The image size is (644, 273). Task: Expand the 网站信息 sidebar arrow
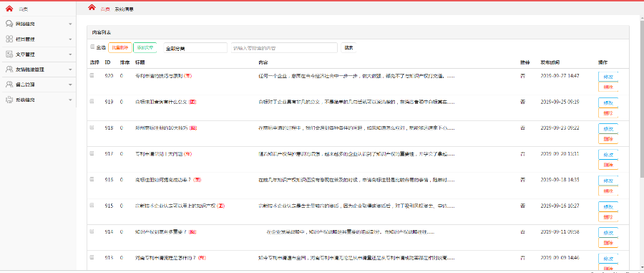(70, 24)
